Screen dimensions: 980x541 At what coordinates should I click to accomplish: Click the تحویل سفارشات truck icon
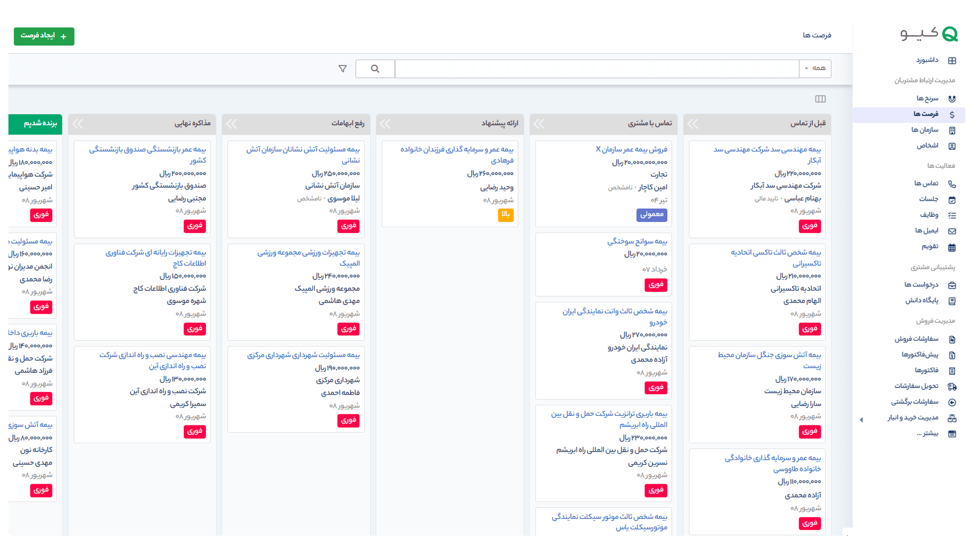(952, 386)
